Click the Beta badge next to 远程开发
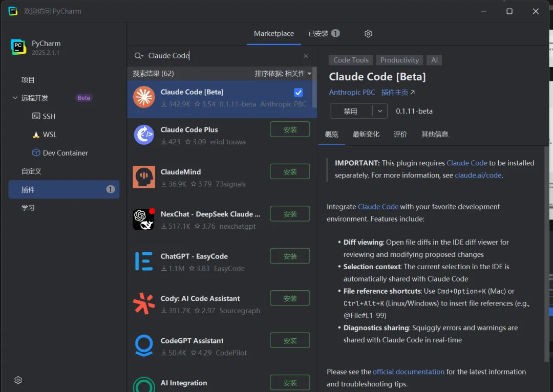Screen dimensions: 553x392 (83, 98)
